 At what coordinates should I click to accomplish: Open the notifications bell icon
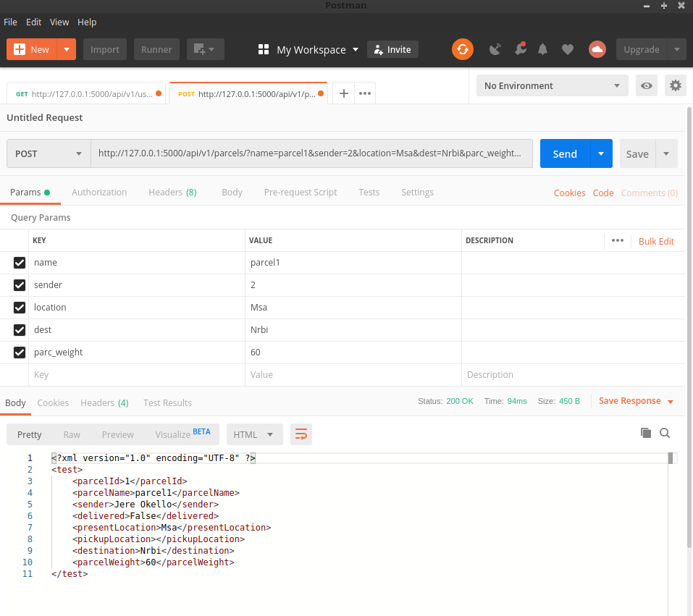pyautogui.click(x=542, y=49)
